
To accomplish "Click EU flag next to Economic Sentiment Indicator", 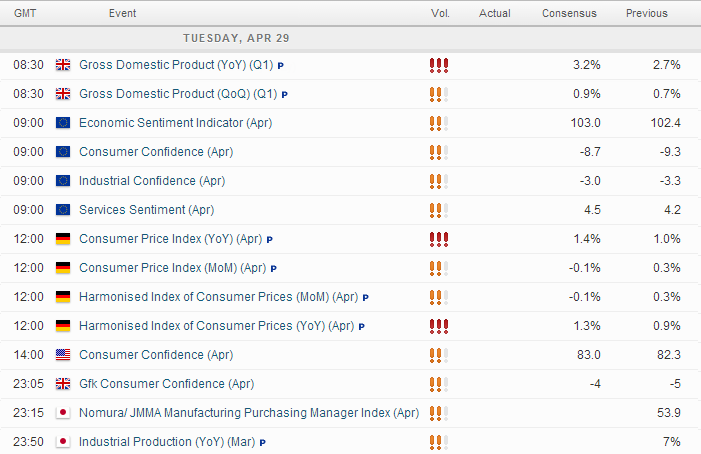I will [x=62, y=123].
